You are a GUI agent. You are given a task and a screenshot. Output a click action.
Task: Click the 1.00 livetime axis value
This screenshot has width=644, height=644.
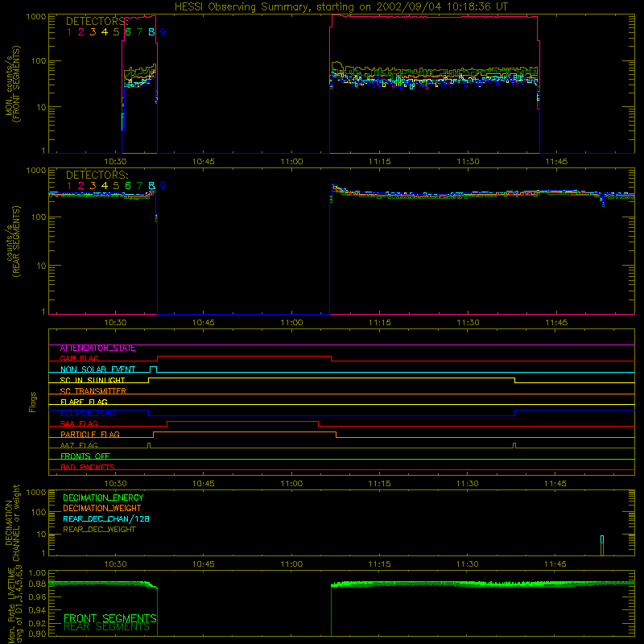pos(37,573)
